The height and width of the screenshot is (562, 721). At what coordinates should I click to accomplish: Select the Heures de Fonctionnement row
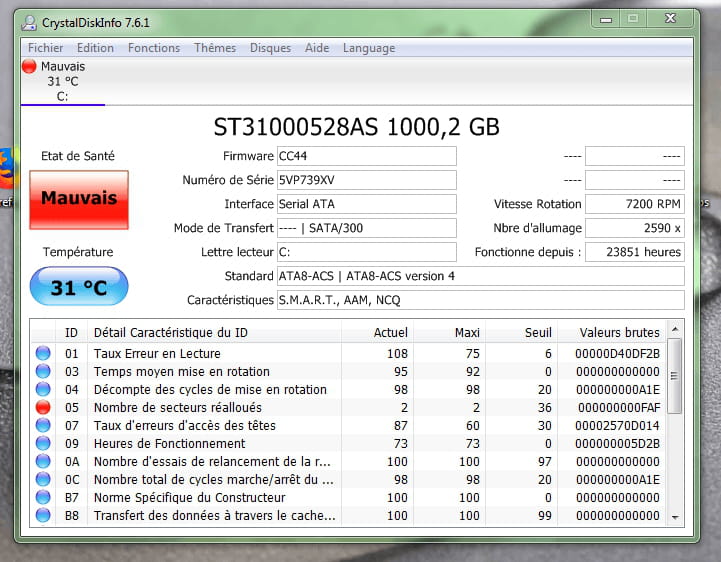pyautogui.click(x=349, y=443)
